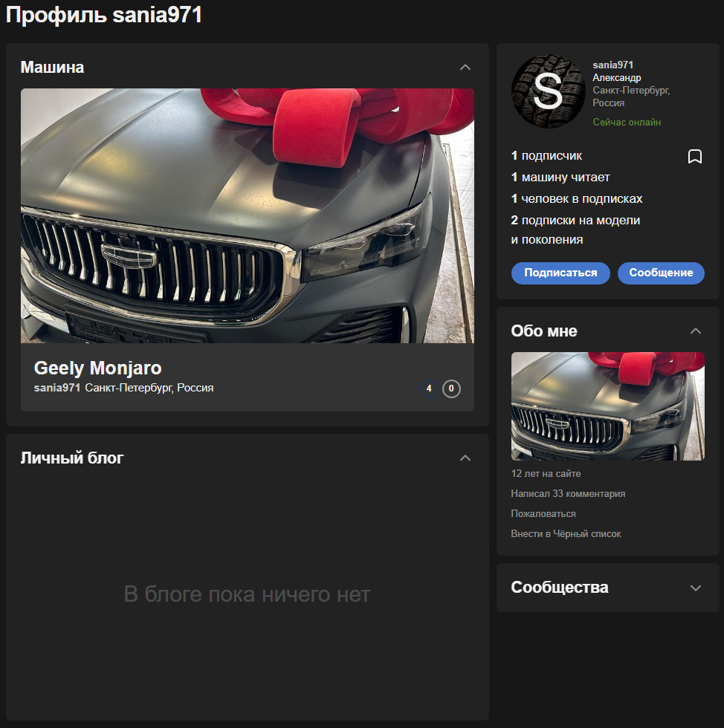Open the large Geely Monjaro photo
This screenshot has width=724, height=728.
click(248, 216)
